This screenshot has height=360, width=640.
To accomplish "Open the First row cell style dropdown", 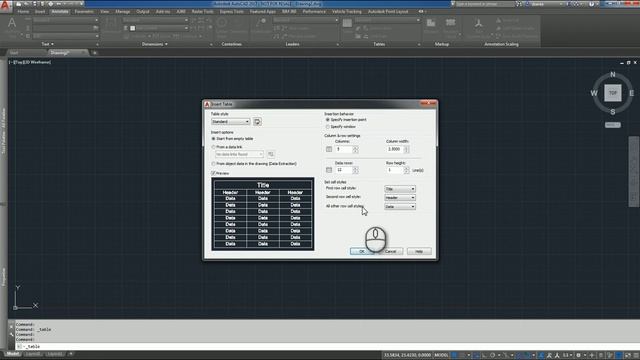I will pos(400,189).
